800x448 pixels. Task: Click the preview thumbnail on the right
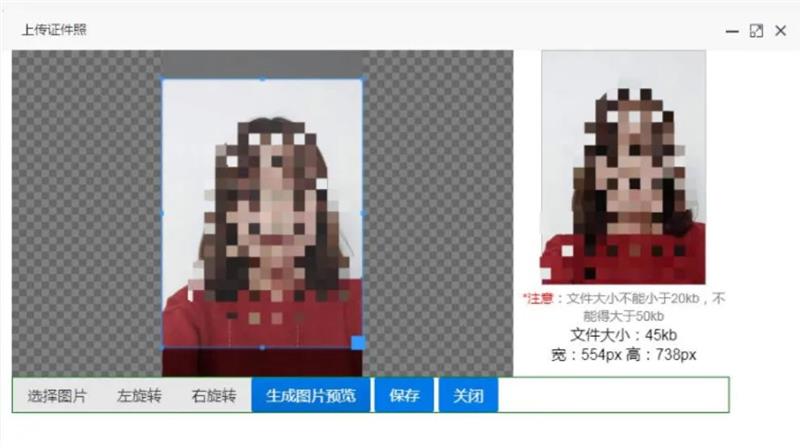[623, 167]
